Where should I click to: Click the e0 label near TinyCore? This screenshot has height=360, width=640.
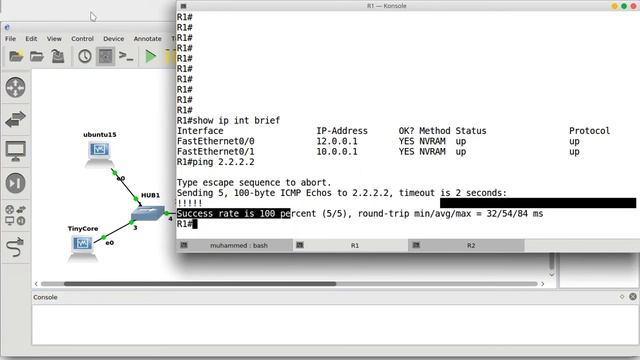coord(109,243)
